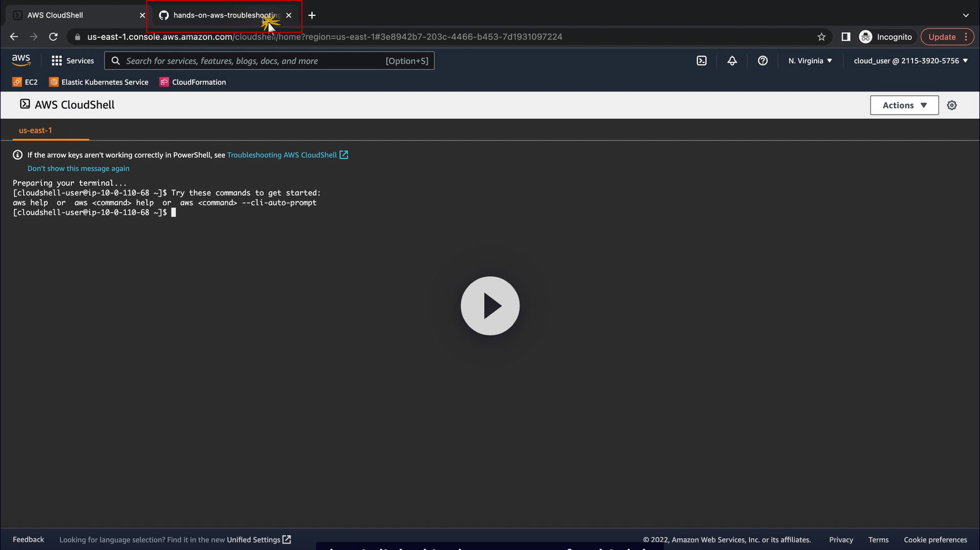Viewport: 980px width, 550px height.
Task: Open the Elastic Kubernetes Service shortcut
Action: pos(99,82)
